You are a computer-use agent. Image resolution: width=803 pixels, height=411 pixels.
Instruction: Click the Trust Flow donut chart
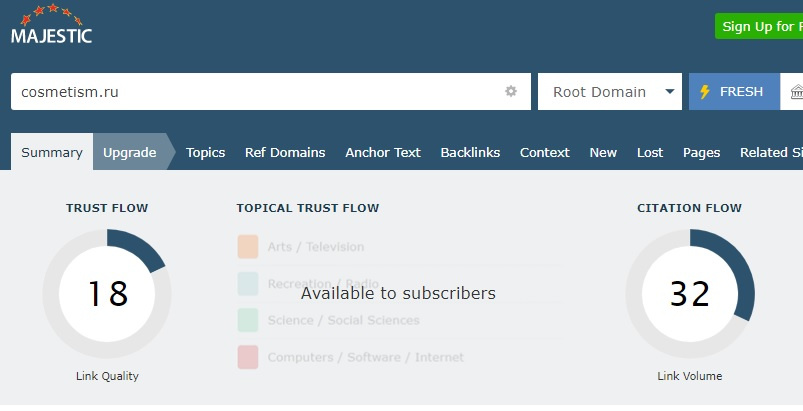(x=107, y=293)
